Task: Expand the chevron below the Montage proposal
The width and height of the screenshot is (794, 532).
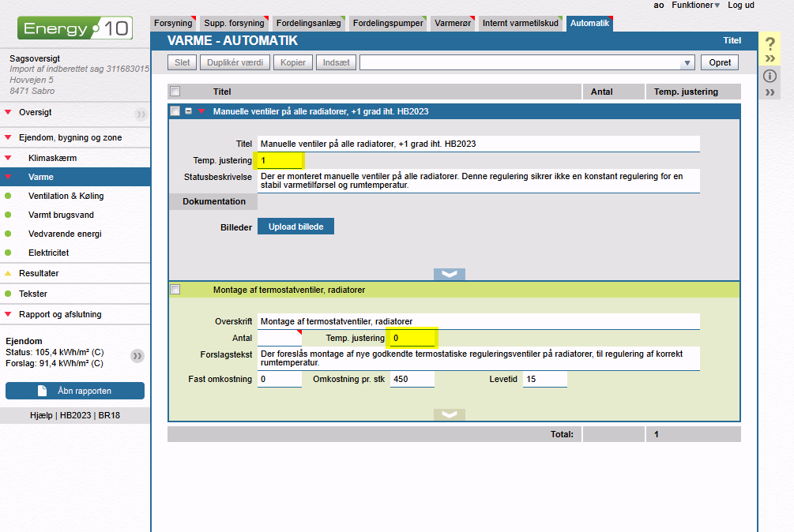Action: coord(449,414)
